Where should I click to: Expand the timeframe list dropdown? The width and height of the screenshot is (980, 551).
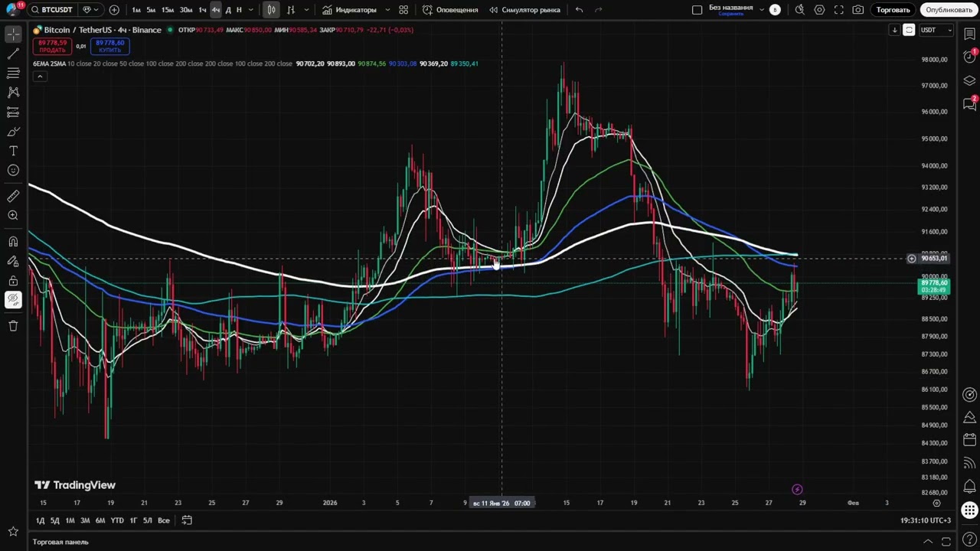tap(251, 10)
